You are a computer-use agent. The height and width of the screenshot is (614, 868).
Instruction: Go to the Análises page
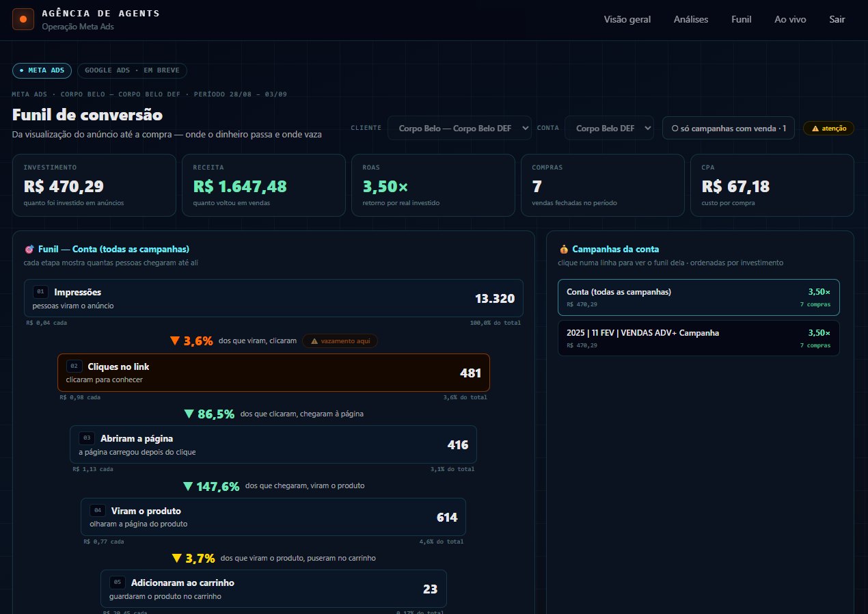(690, 19)
